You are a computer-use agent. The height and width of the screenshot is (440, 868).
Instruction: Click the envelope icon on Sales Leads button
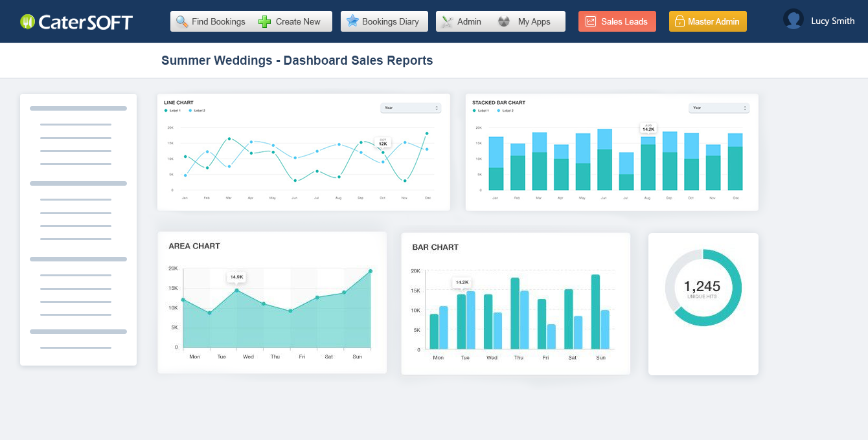[591, 21]
